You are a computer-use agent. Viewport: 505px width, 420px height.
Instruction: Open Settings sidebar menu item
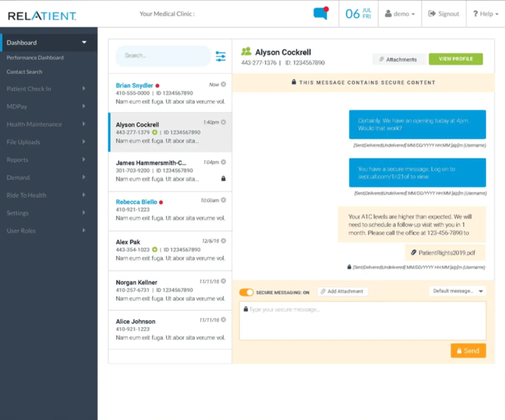(49, 213)
